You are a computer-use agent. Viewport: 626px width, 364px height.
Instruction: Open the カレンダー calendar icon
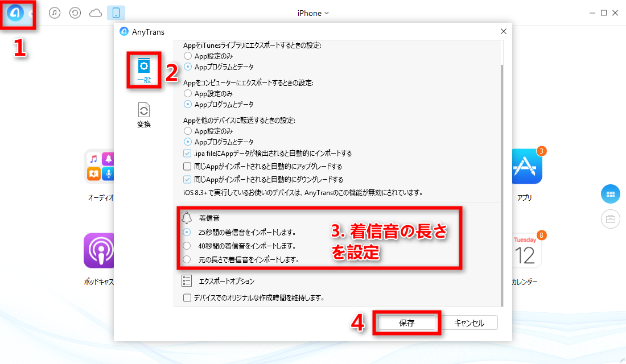tap(526, 251)
